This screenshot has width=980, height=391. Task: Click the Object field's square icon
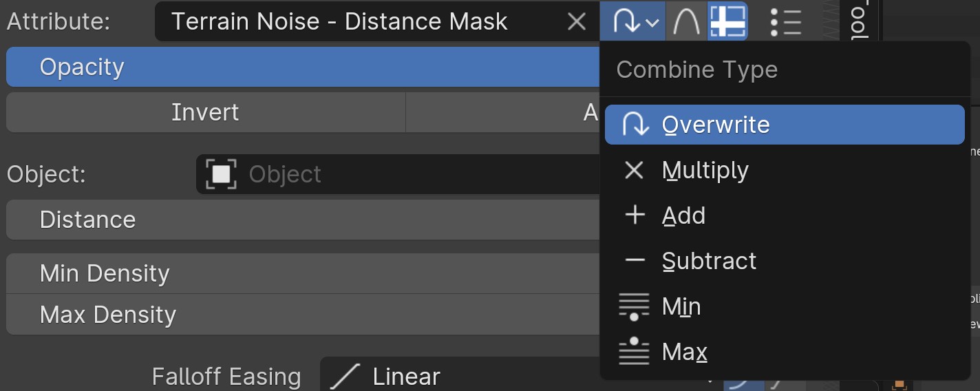[221, 174]
